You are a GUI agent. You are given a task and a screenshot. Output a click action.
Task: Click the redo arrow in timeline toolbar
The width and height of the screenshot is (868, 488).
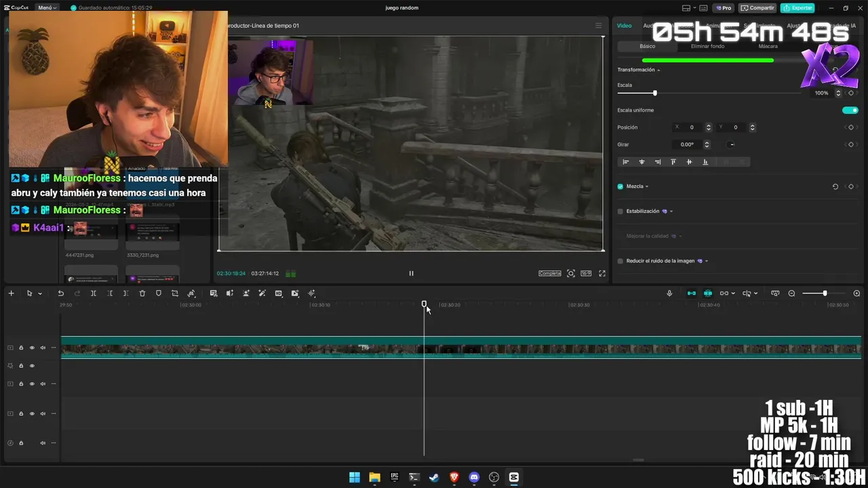click(x=77, y=293)
